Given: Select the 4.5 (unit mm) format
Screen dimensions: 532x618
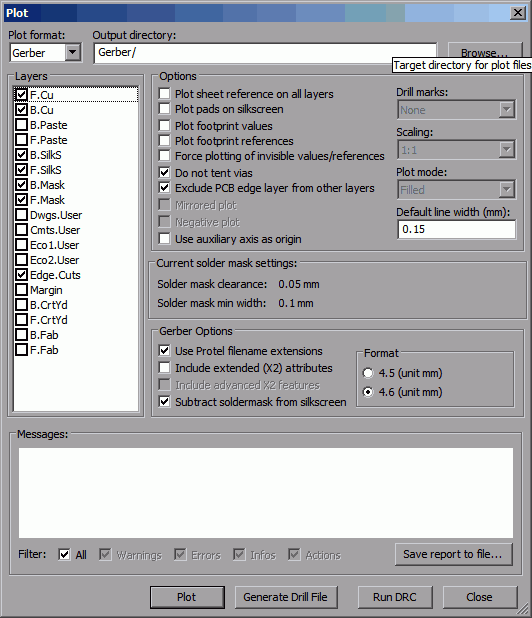Looking at the screenshot, I should pyautogui.click(x=368, y=373).
